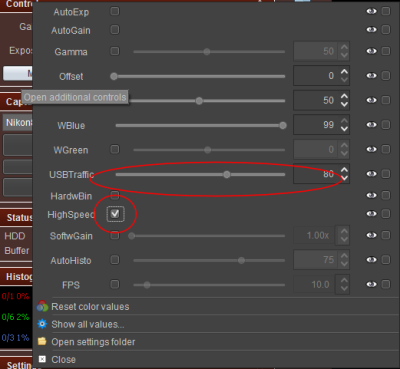This screenshot has width=400, height=369.
Task: Uncheck the HighSpeed checkbox
Action: (115, 214)
